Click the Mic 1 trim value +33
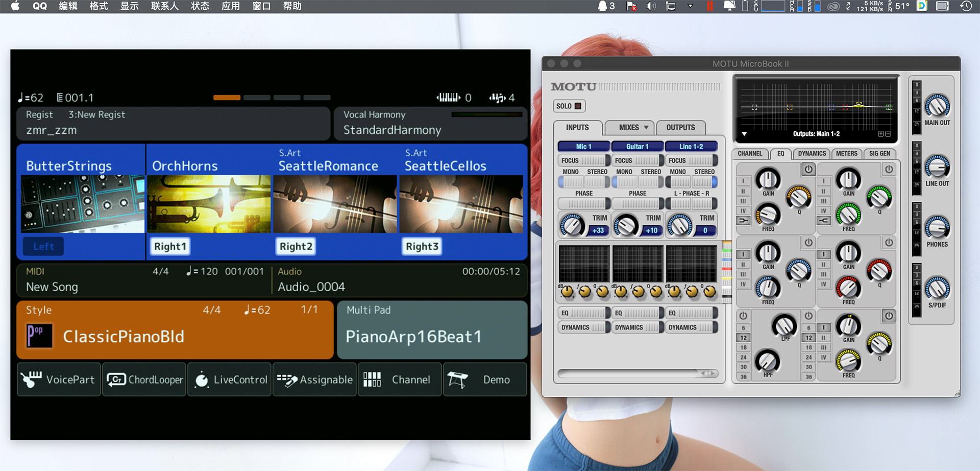980x471 pixels. pos(598,230)
